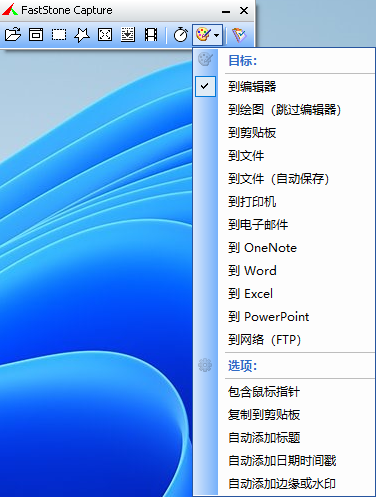Collapse the output palette dropdown arrow

click(x=217, y=35)
